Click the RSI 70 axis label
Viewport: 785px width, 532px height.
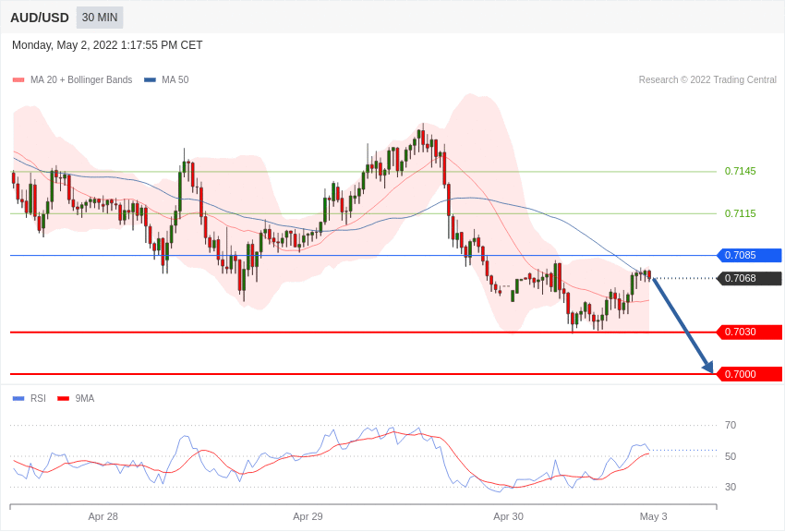(731, 426)
